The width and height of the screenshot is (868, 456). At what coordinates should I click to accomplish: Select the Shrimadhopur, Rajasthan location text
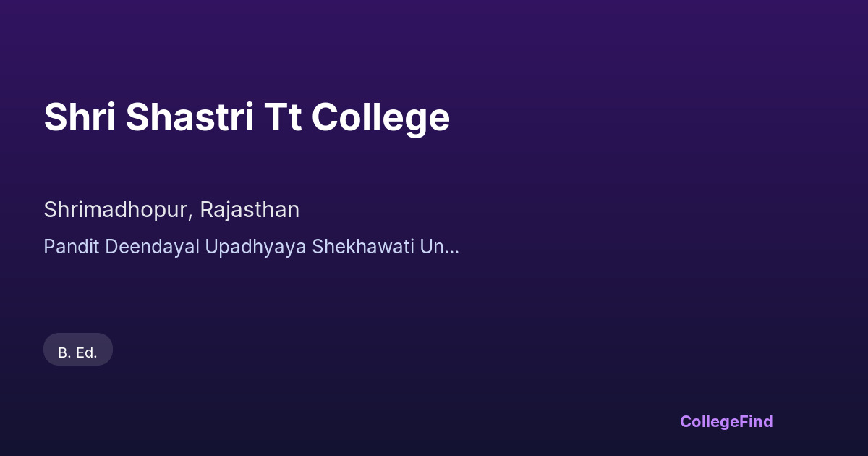171,210
